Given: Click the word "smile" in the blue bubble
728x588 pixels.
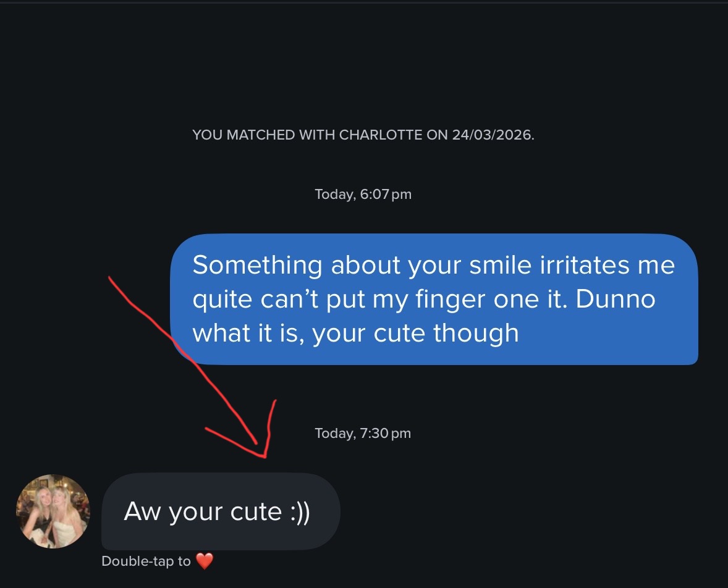Looking at the screenshot, I should [500, 265].
